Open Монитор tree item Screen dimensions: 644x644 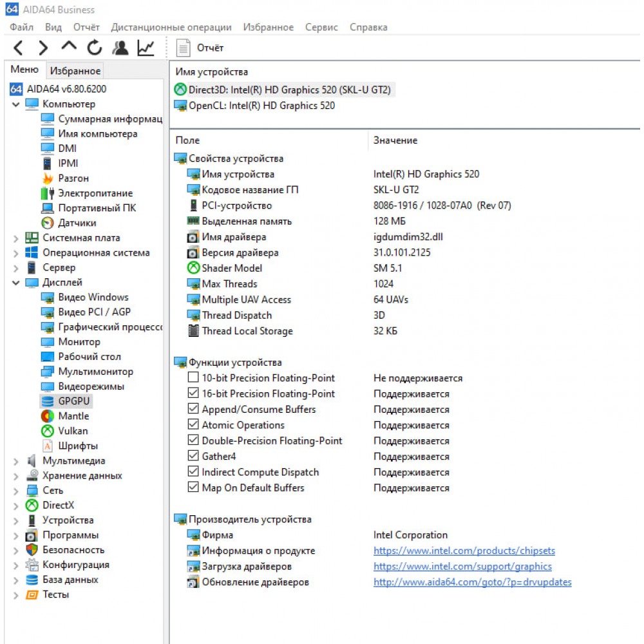[x=71, y=342]
